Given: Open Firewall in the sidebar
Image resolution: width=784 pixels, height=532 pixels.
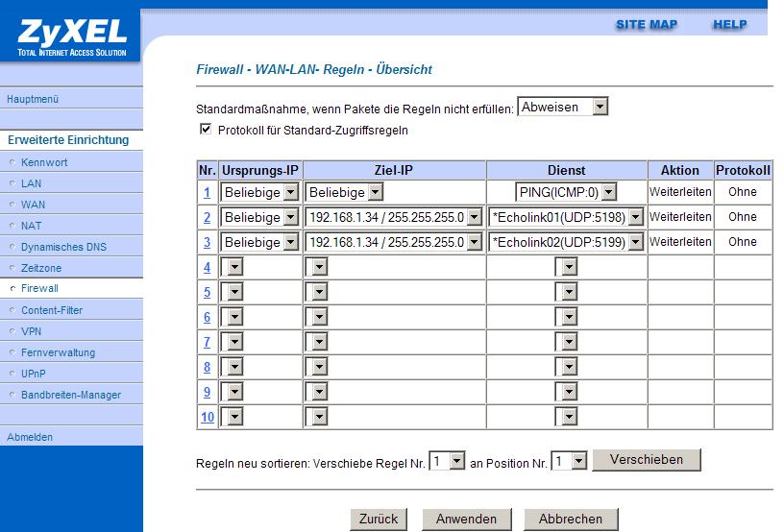Looking at the screenshot, I should (39, 288).
